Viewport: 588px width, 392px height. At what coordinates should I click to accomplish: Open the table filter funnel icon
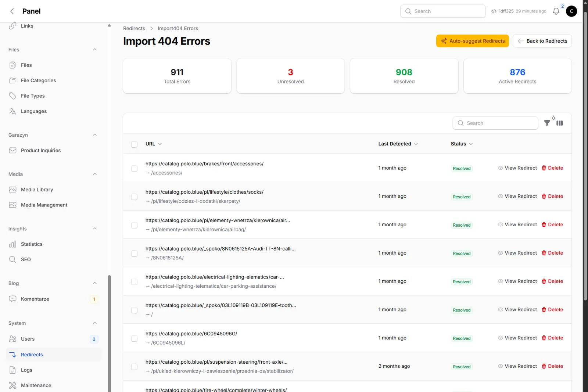click(547, 123)
